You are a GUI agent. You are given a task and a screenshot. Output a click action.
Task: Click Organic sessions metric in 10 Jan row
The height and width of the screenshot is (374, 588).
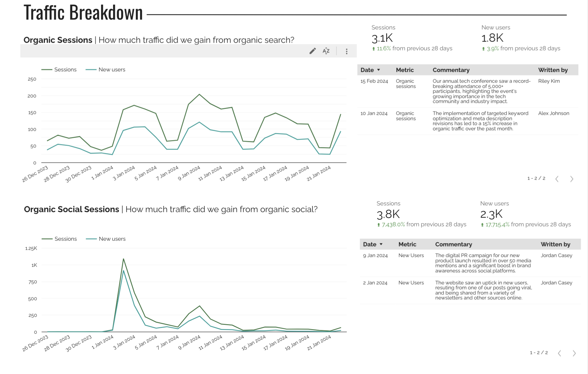(406, 116)
